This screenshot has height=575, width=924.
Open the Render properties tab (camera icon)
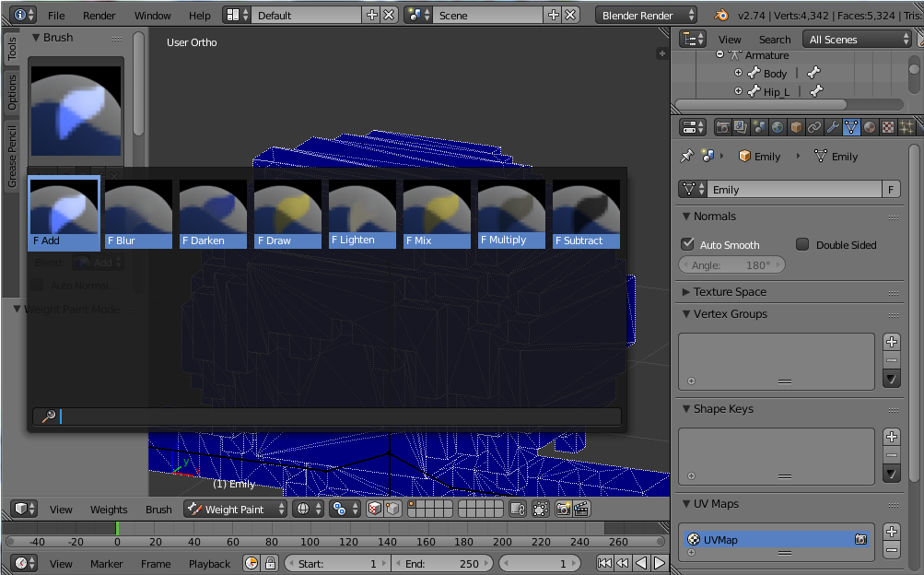click(722, 127)
